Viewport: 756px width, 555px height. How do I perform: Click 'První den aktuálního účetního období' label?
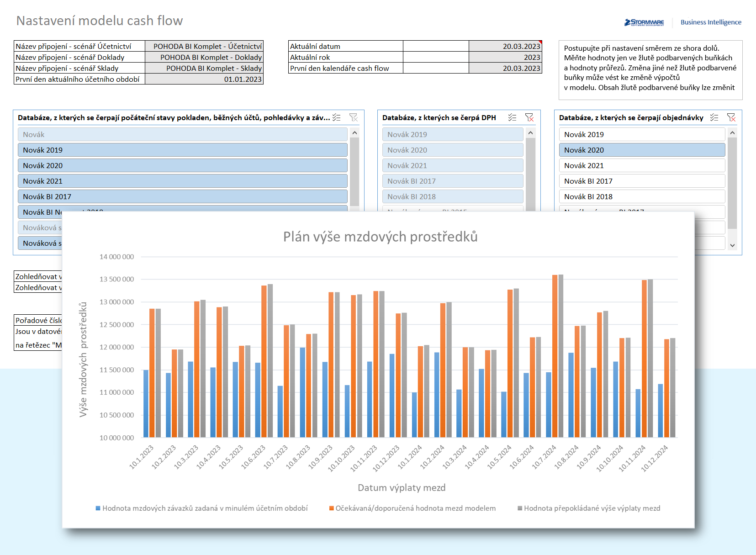point(79,79)
